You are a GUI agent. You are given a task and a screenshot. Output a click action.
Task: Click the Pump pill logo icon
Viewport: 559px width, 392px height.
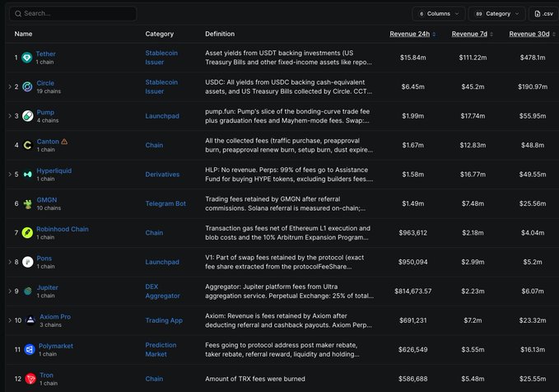[28, 116]
